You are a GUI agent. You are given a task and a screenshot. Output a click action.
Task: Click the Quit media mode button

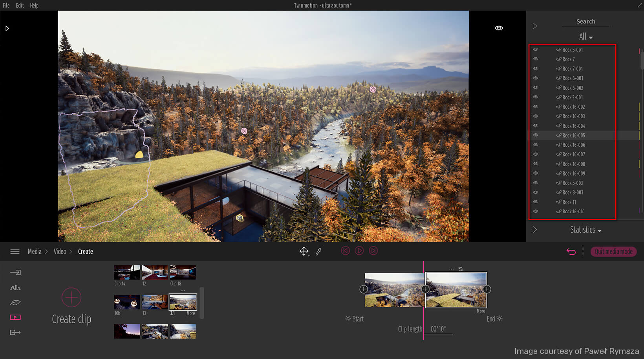coord(613,252)
